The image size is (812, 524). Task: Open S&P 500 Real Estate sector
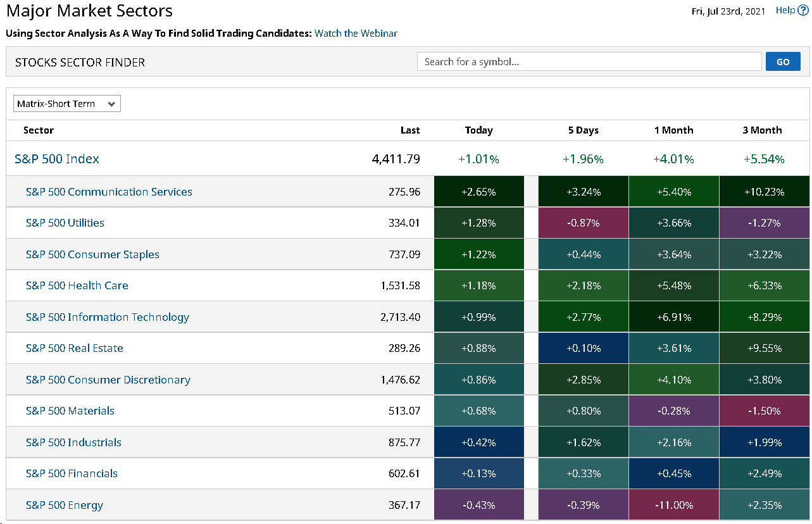pos(75,348)
